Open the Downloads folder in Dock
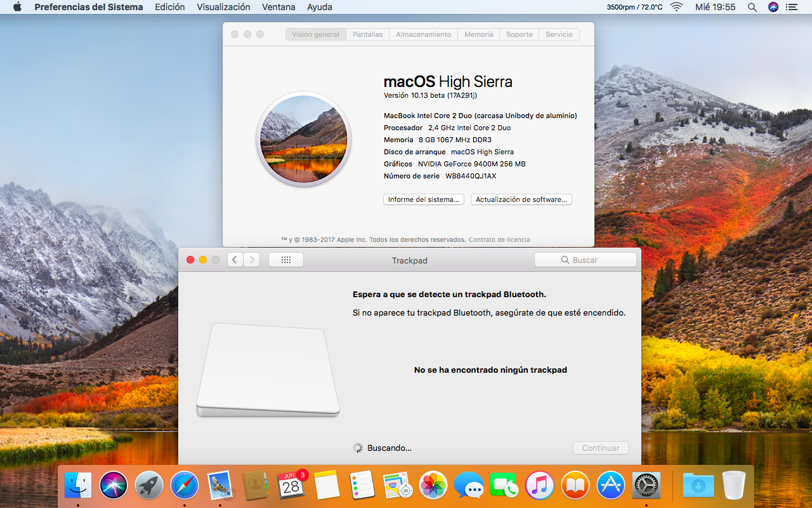This screenshot has height=508, width=812. pos(698,486)
